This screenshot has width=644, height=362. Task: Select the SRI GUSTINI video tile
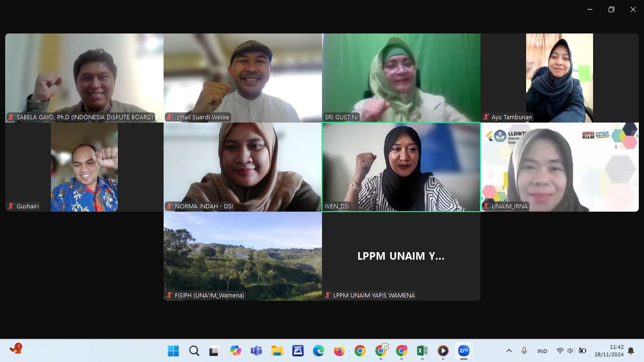point(401,78)
